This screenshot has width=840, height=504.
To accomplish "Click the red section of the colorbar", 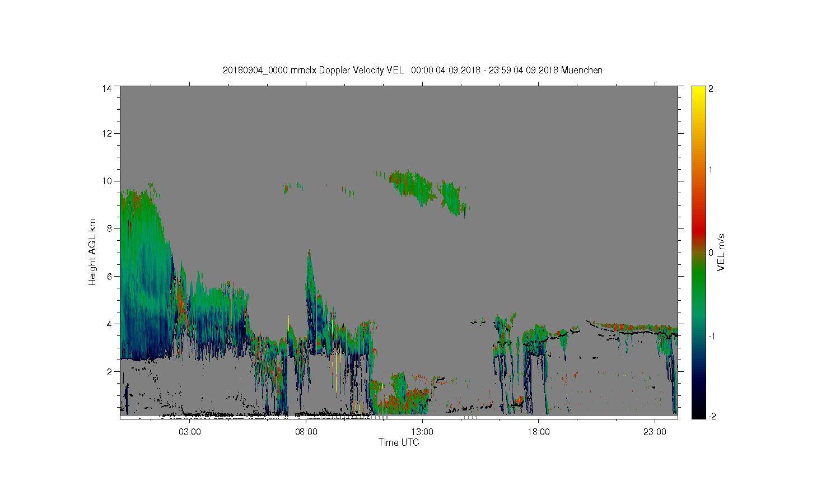I will pos(698,227).
